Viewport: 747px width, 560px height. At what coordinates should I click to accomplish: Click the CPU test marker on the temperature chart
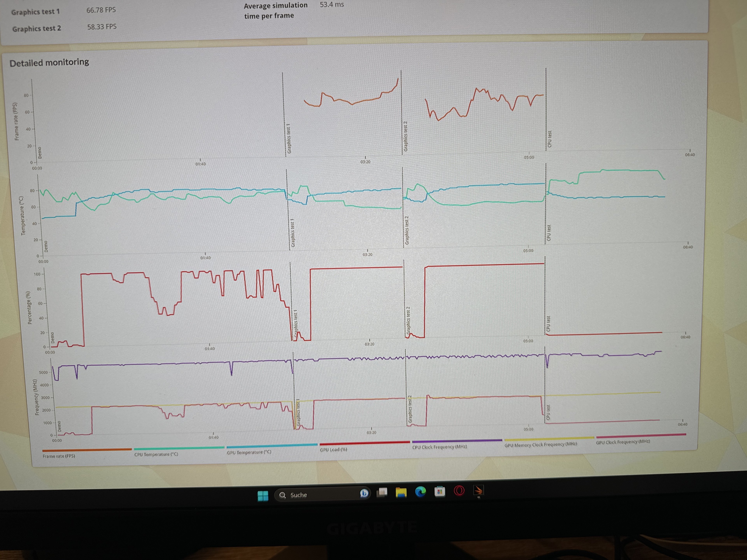[549, 233]
